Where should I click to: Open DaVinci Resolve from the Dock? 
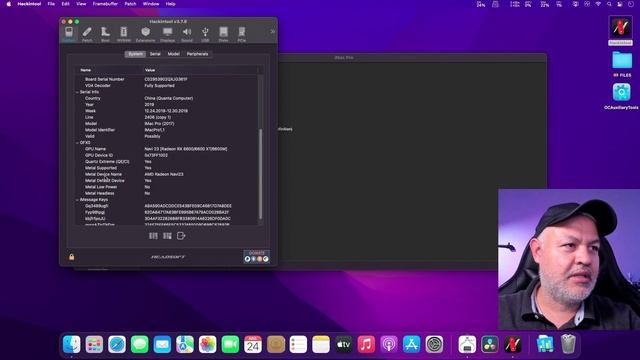click(x=489, y=345)
